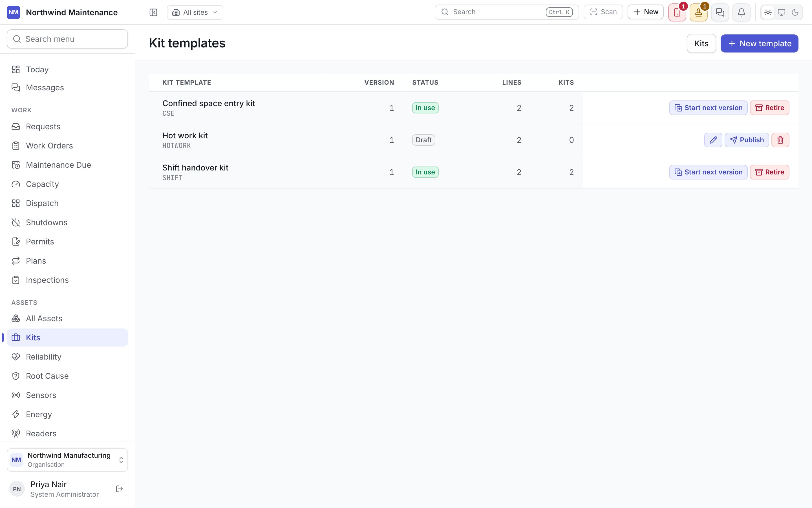Click the Root Cause shield icon

pyautogui.click(x=16, y=376)
